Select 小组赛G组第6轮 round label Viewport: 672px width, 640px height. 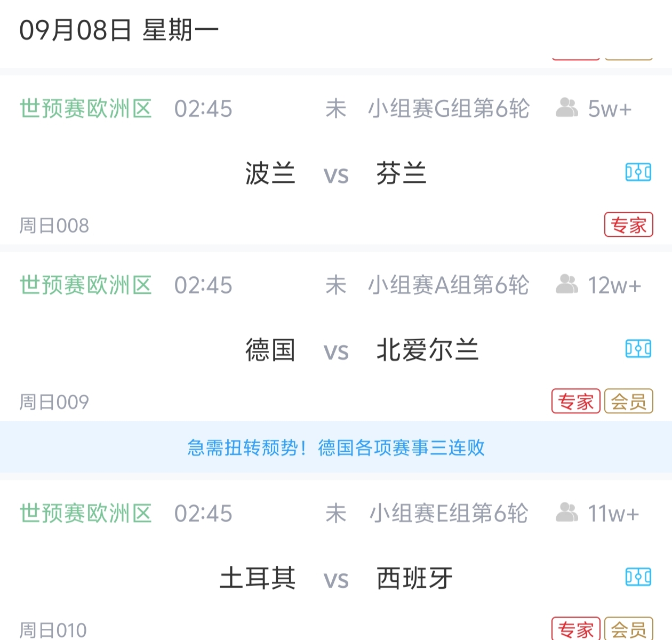[449, 108]
